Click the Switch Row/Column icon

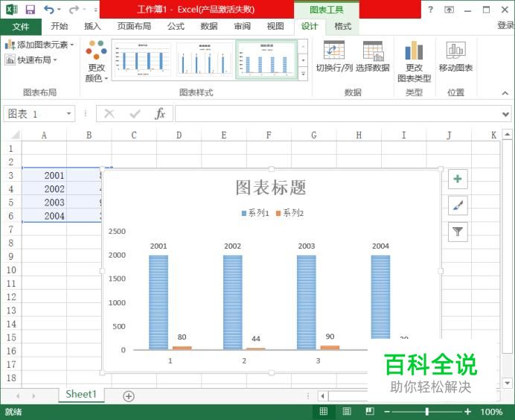(x=334, y=56)
